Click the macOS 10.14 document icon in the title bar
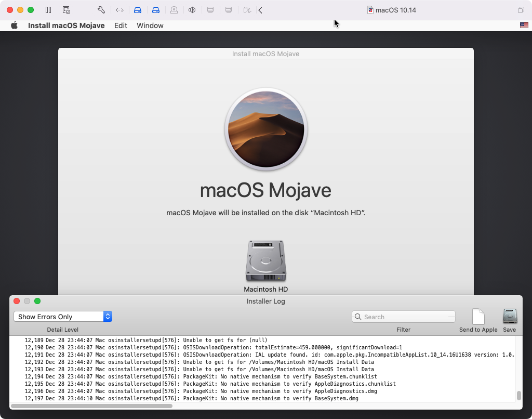Image resolution: width=532 pixels, height=419 pixels. 370,10
